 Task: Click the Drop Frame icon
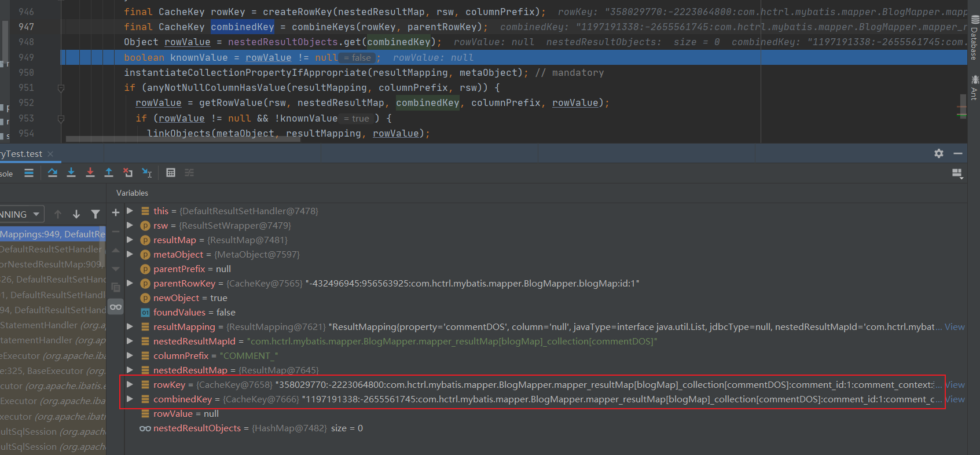(128, 173)
